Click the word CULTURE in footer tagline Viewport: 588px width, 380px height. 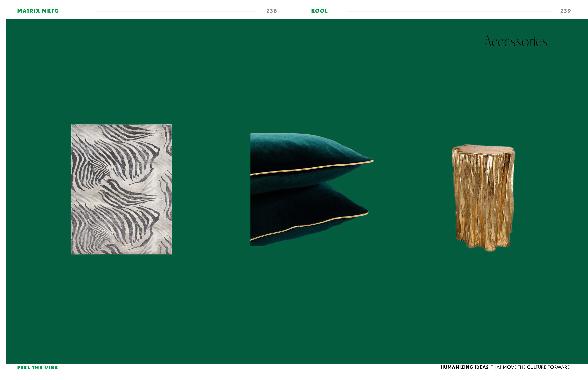click(536, 367)
